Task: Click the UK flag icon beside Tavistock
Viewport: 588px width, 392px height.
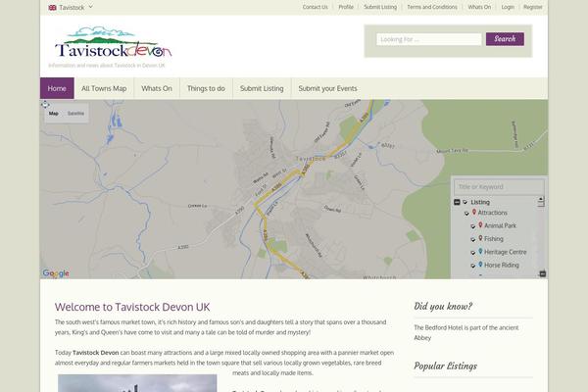Action: [x=53, y=8]
